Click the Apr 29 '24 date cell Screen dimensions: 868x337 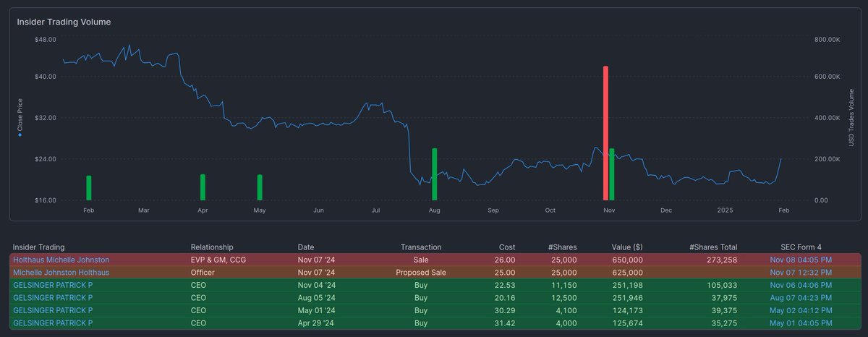click(x=316, y=324)
